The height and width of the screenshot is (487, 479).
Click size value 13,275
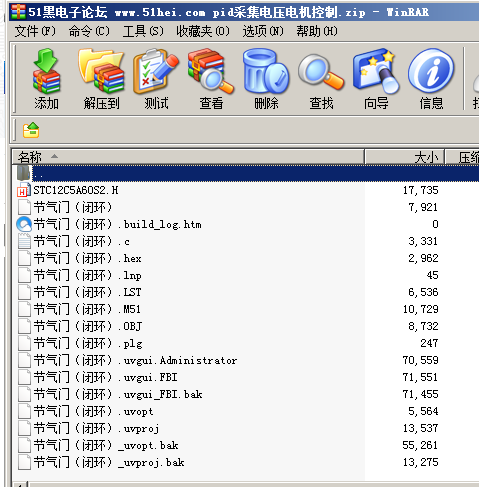coord(420,462)
